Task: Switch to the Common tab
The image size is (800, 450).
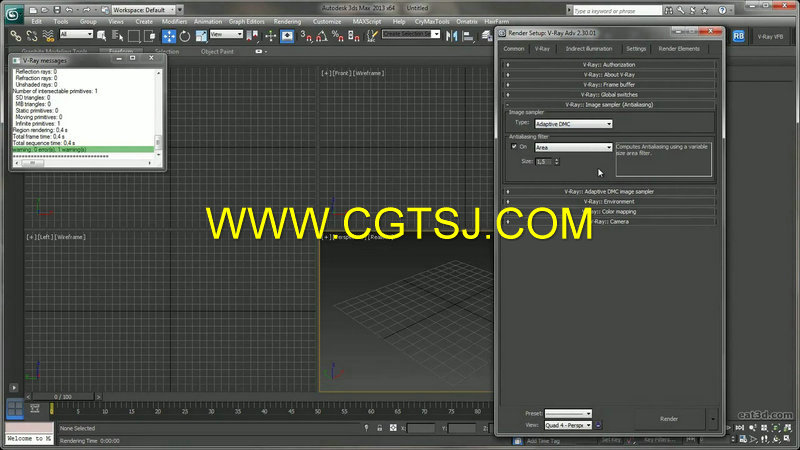Action: point(514,49)
